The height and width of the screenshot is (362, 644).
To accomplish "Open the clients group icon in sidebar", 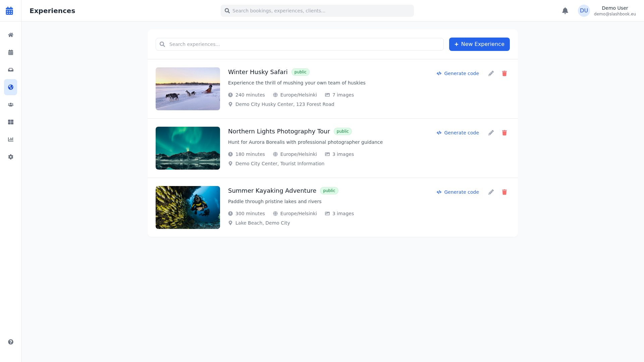I will point(11,105).
